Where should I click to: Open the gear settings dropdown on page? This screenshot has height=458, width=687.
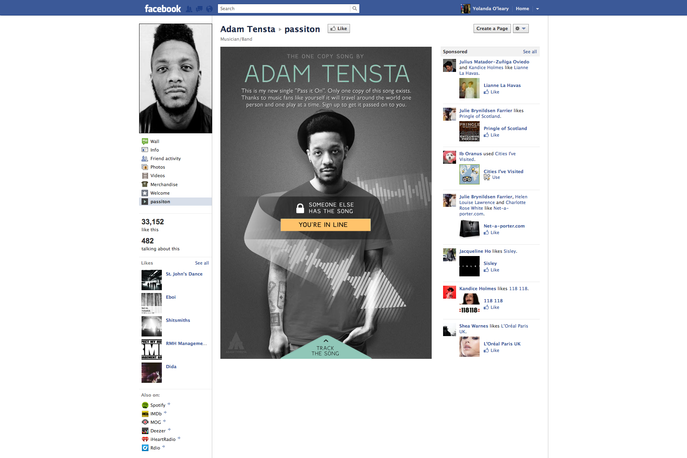pos(521,28)
